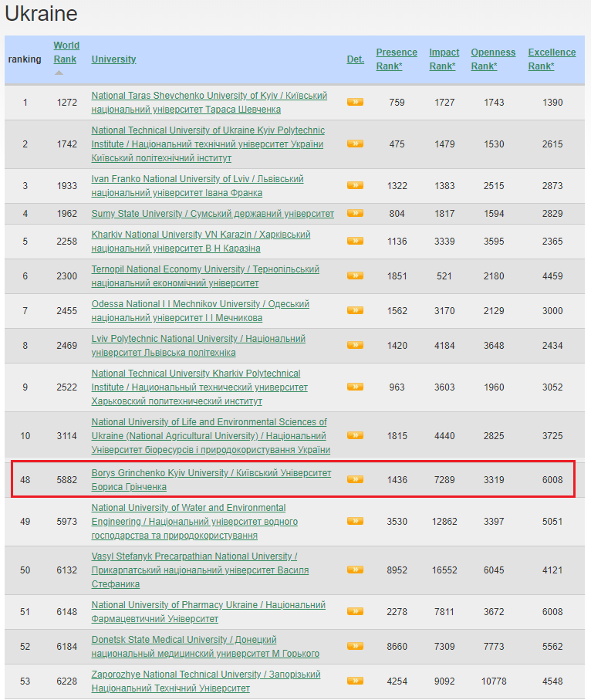Sort by Excellence Rank header

click(552, 59)
